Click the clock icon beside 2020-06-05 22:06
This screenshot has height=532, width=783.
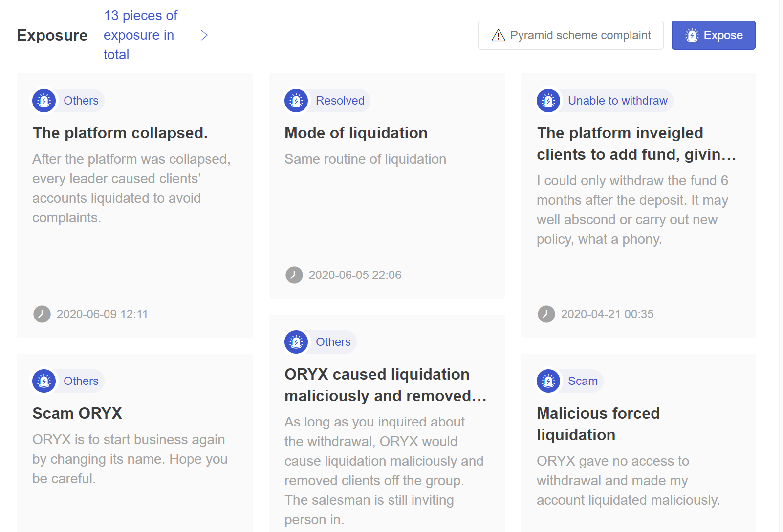tap(294, 275)
